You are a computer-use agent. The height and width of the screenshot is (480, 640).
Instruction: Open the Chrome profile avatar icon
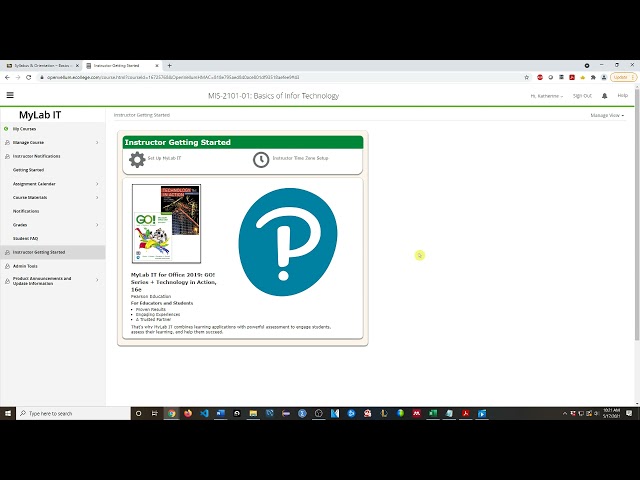pos(604,77)
